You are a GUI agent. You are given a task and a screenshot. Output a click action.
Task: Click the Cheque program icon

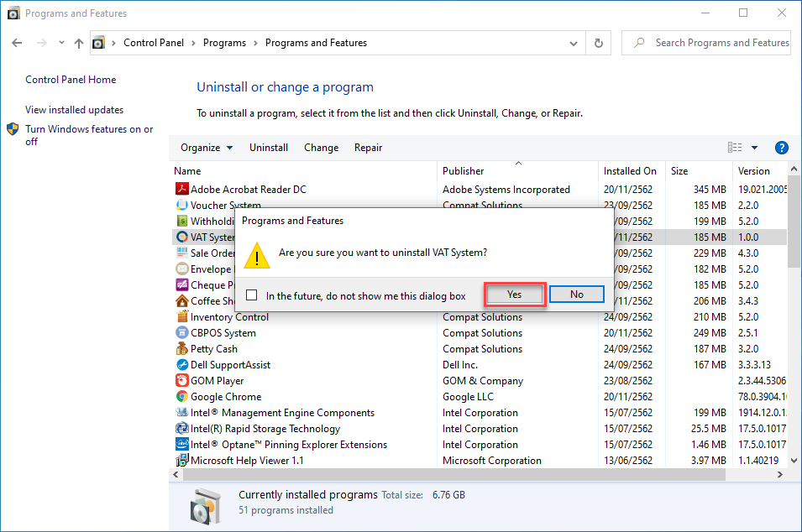[x=181, y=284]
